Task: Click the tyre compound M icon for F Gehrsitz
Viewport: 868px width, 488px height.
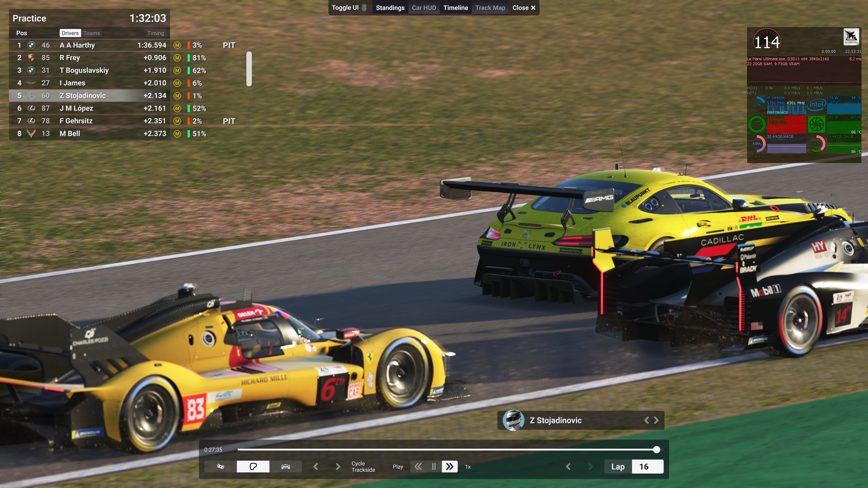Action: (x=177, y=121)
